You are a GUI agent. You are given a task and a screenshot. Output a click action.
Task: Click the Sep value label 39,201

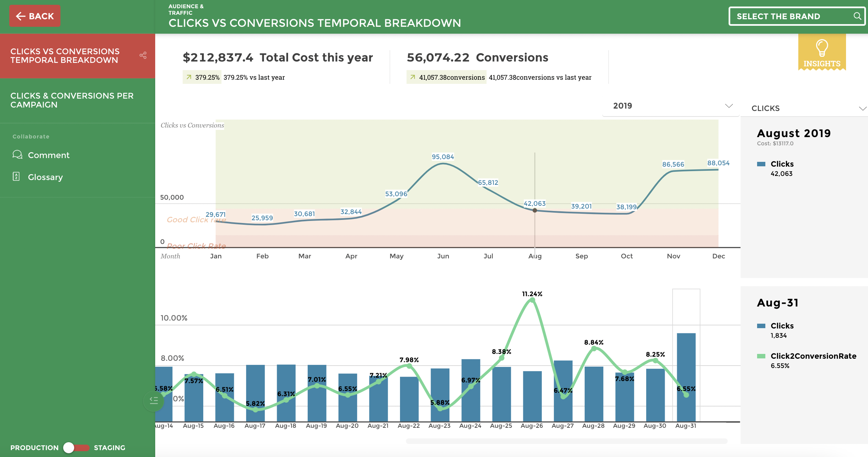click(581, 206)
